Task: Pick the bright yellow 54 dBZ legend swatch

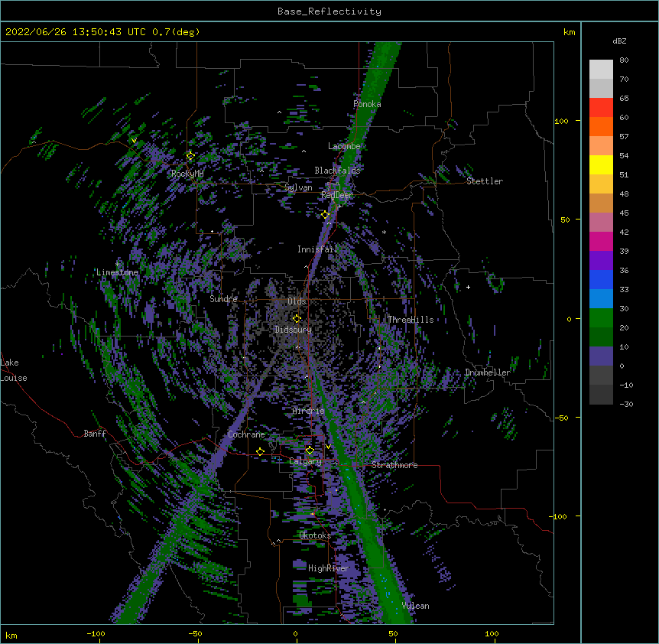Action: pos(601,164)
